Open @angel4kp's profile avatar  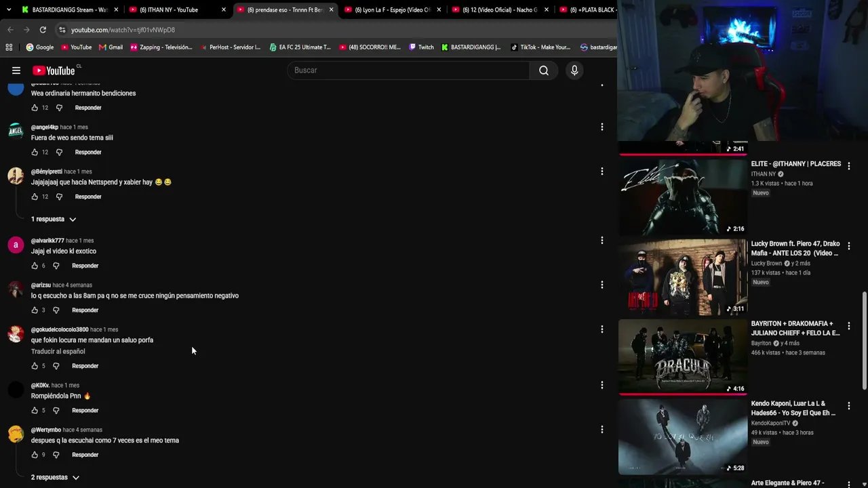tap(16, 131)
